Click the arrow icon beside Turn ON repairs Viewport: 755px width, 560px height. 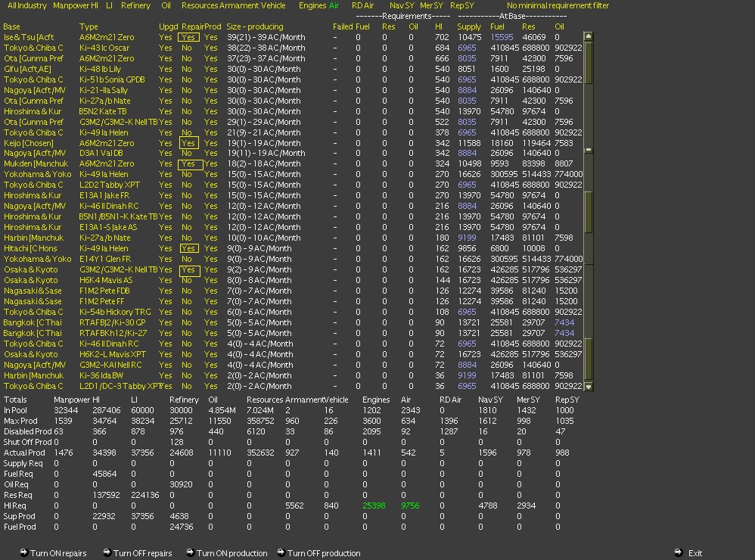23,552
